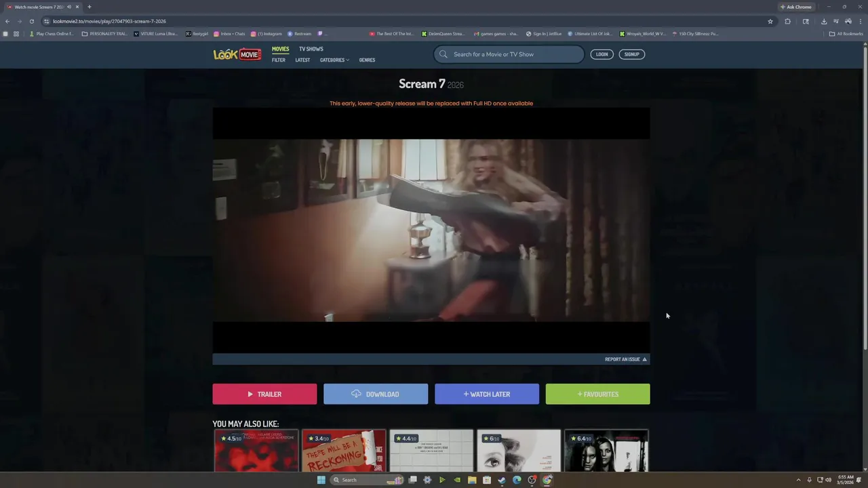Open the Windows Start menu
The height and width of the screenshot is (488, 868).
(321, 480)
